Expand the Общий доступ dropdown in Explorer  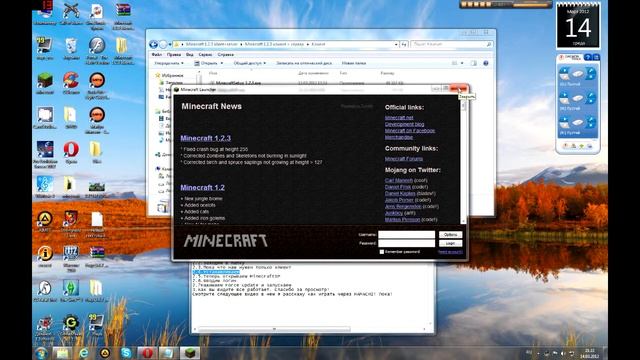click(249, 63)
